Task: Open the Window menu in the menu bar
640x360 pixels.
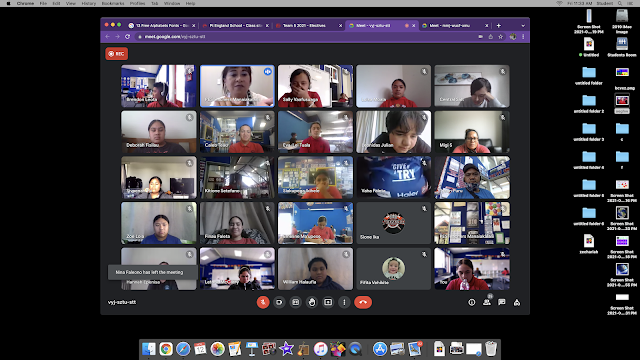Action: (x=172, y=3)
